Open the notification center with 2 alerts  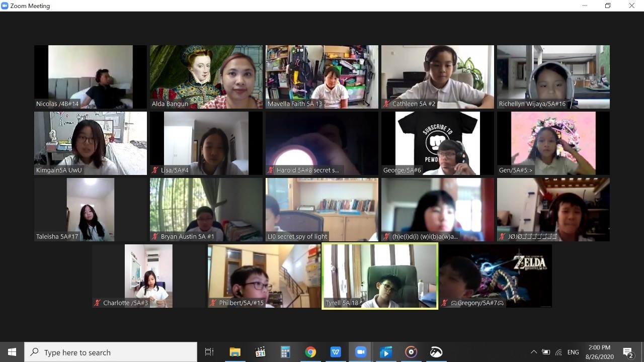click(x=628, y=352)
